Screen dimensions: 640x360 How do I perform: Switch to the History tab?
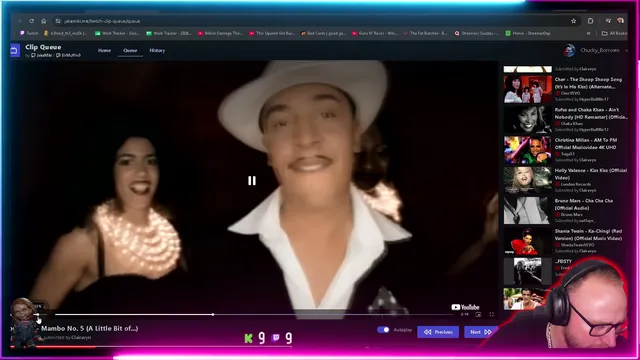coord(157,50)
